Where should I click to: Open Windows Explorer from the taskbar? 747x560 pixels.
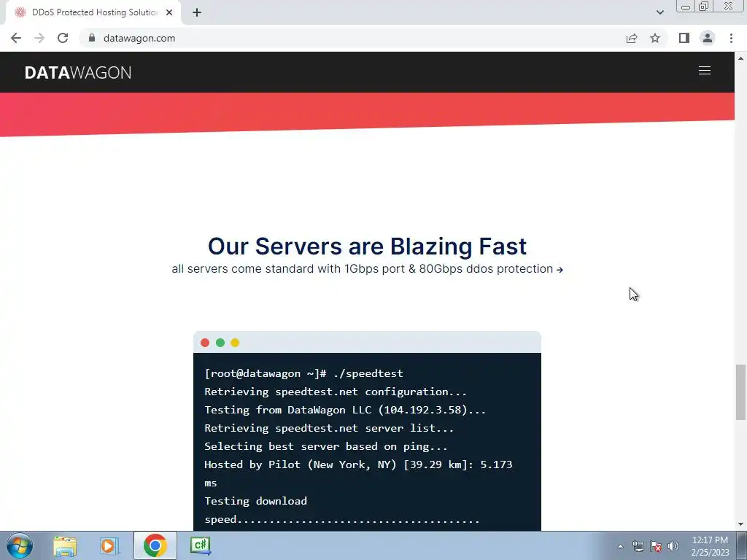(x=65, y=545)
